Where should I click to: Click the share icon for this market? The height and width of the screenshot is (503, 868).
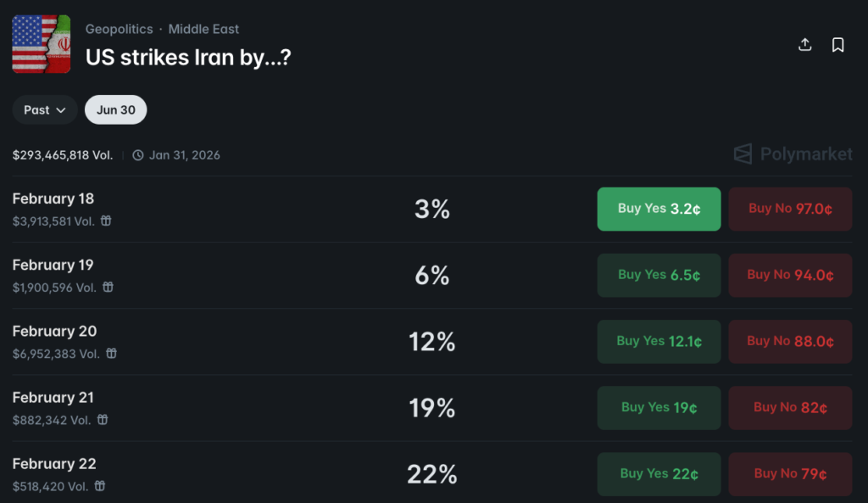pyautogui.click(x=804, y=44)
